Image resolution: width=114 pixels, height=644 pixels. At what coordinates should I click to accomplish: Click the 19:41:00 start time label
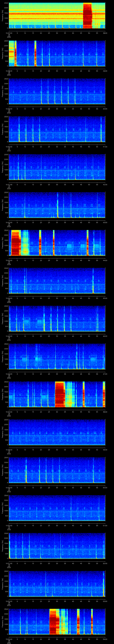[9, 184]
